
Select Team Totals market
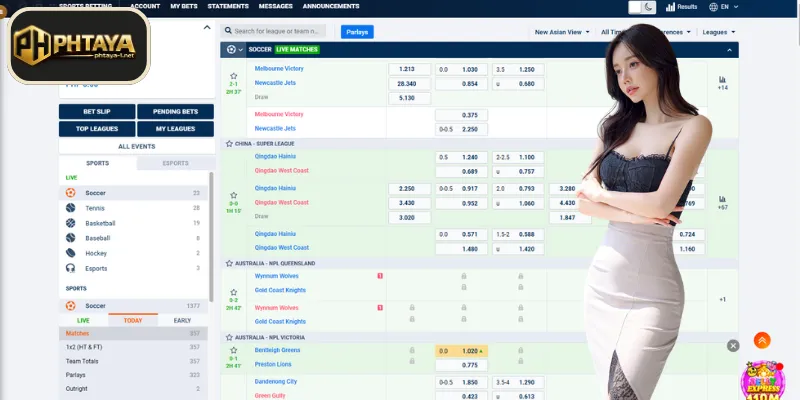[133, 361]
